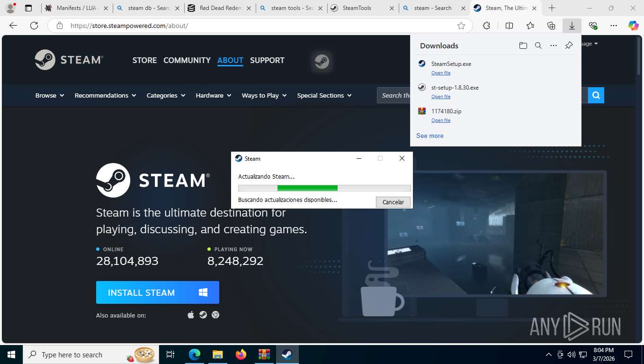
Task: Open the Copilot icon
Action: (633, 26)
